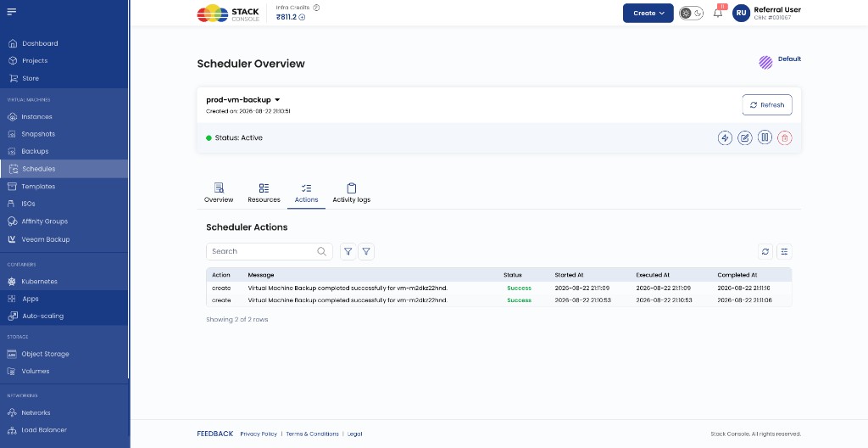Sort by Message column header
The image size is (868, 448).
(261, 275)
